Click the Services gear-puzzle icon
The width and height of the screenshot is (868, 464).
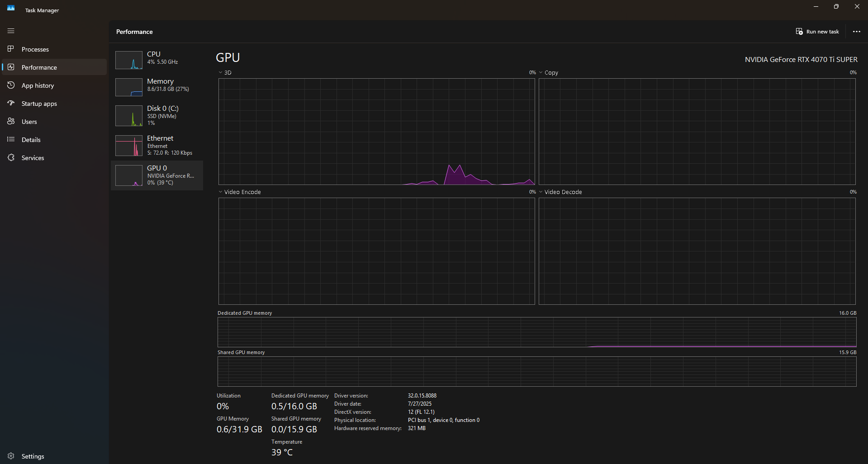11,157
